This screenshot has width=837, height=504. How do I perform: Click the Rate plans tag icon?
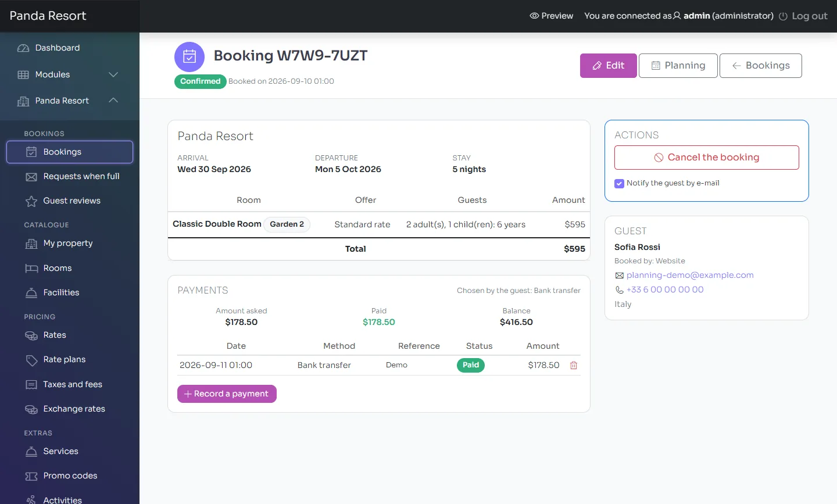point(31,360)
